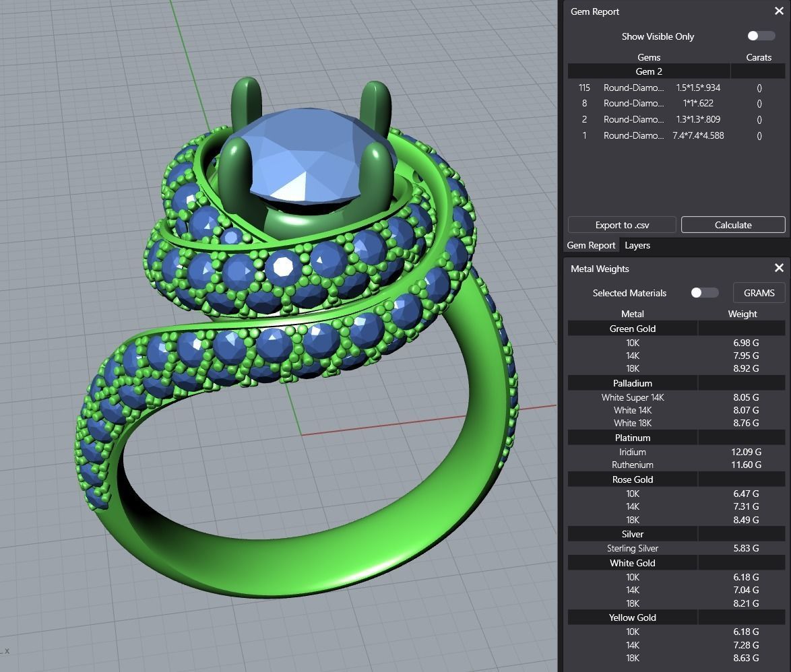The height and width of the screenshot is (672, 791).
Task: Click the Export to .csv button
Action: pos(622,225)
